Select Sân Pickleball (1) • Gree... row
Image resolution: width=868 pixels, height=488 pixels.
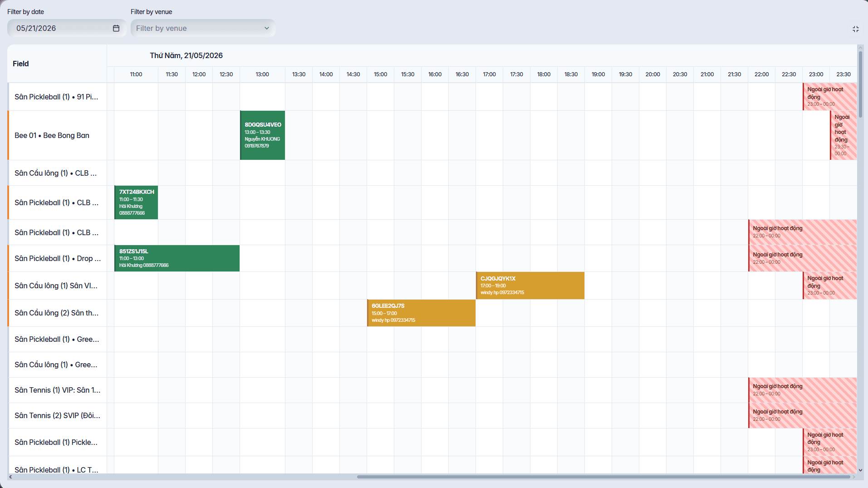57,339
